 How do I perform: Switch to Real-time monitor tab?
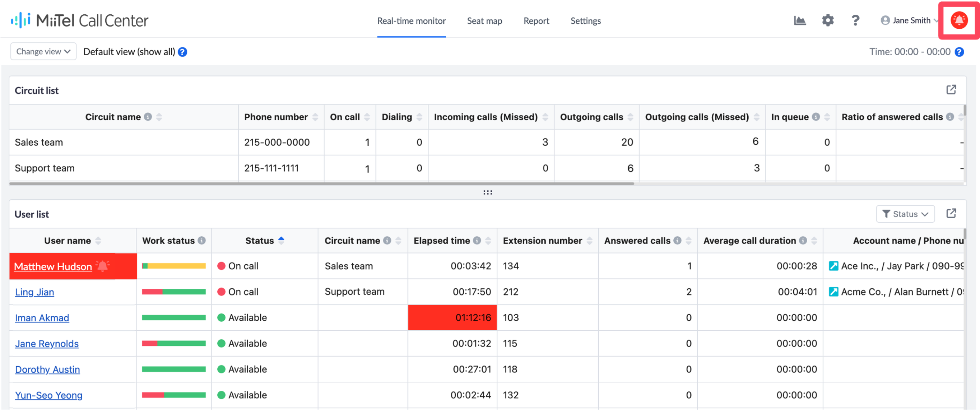click(x=411, y=21)
